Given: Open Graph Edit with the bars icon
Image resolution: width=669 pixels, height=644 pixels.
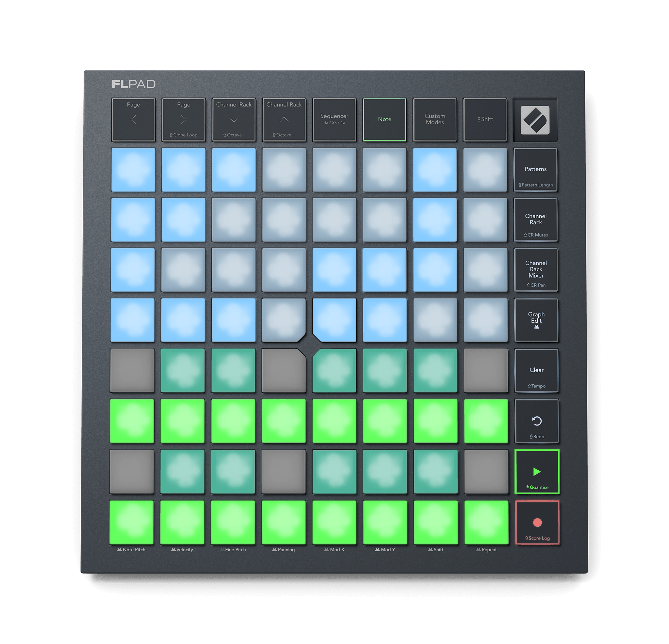Looking at the screenshot, I should 536,320.
